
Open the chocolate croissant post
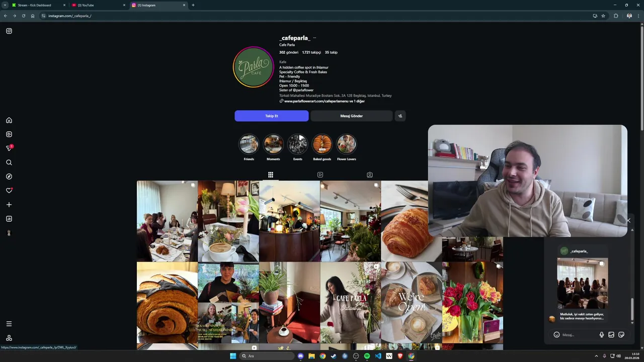(167, 302)
